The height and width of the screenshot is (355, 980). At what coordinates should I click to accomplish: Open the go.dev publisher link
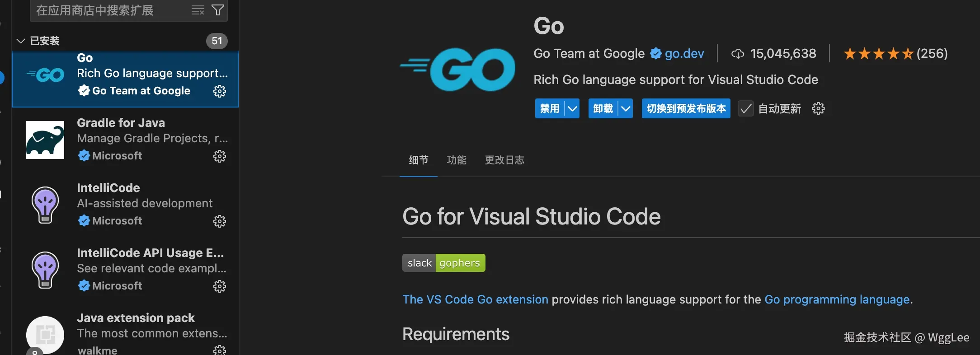[684, 54]
